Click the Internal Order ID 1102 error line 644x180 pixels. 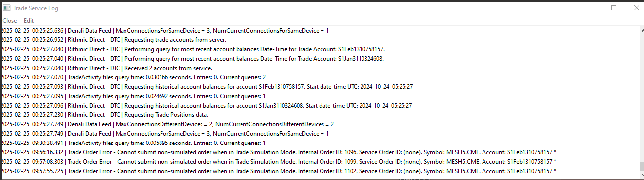(x=279, y=171)
